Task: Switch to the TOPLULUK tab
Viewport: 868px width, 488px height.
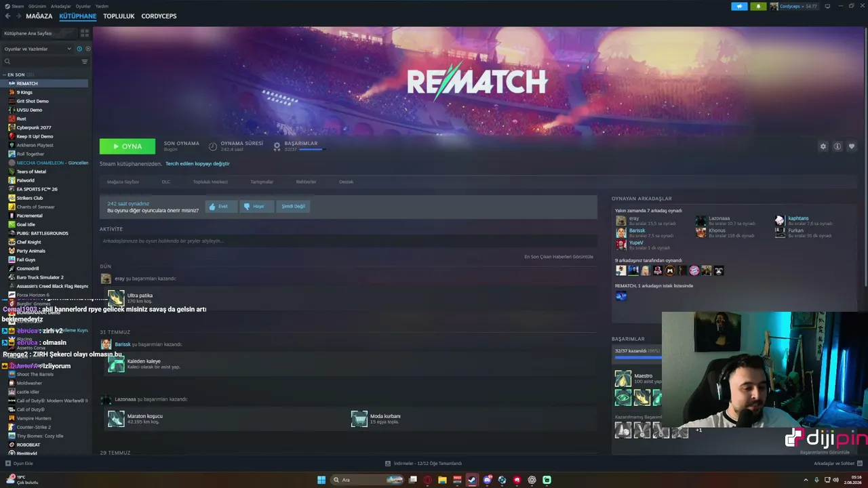Action: (119, 16)
